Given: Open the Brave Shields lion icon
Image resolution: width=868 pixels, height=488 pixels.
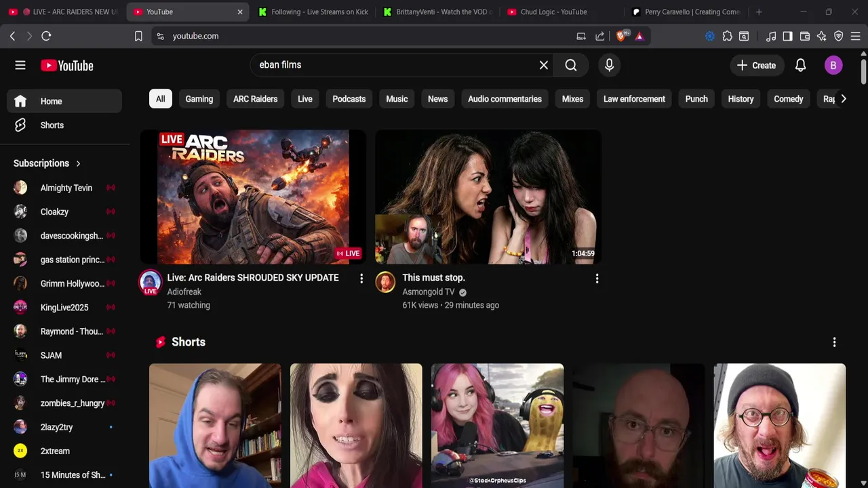Looking at the screenshot, I should [621, 36].
